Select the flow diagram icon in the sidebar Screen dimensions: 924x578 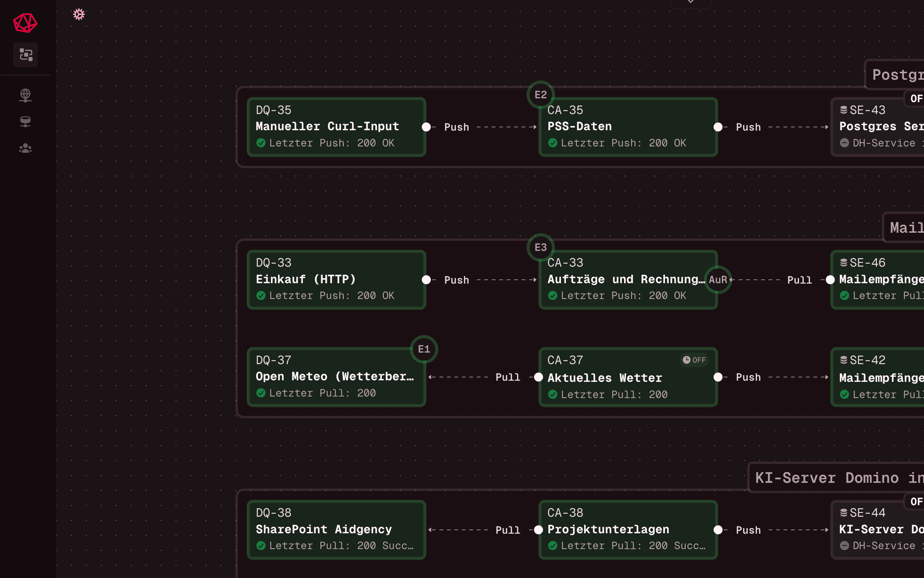click(25, 55)
